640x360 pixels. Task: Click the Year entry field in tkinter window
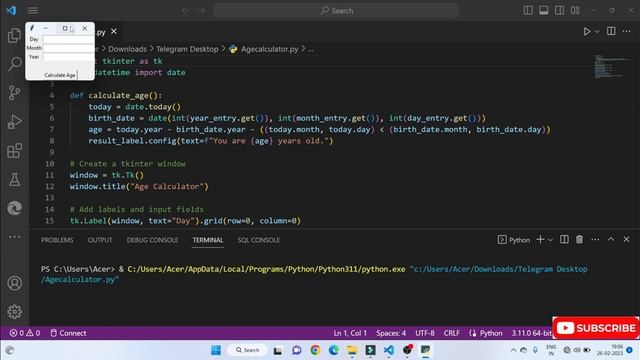click(x=69, y=57)
